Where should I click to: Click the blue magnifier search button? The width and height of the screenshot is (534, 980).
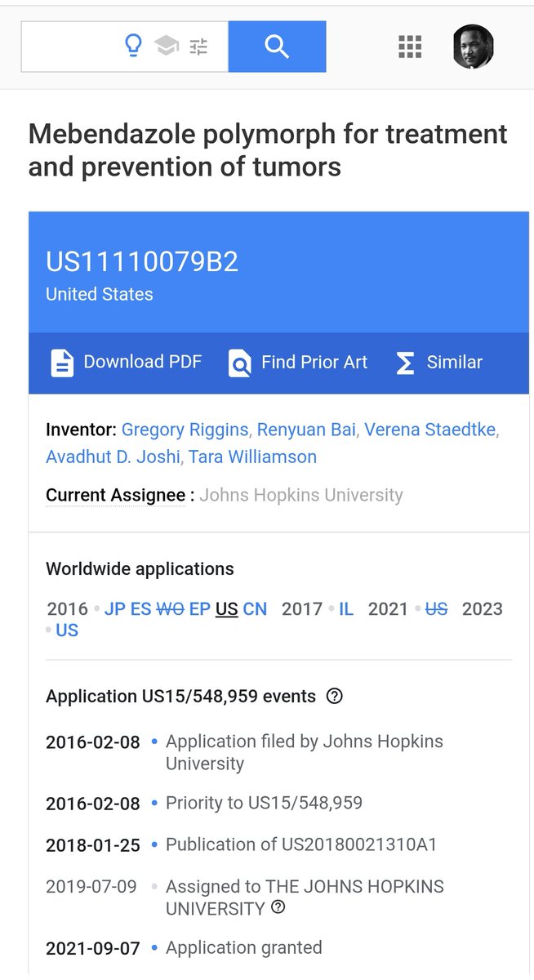coord(277,47)
